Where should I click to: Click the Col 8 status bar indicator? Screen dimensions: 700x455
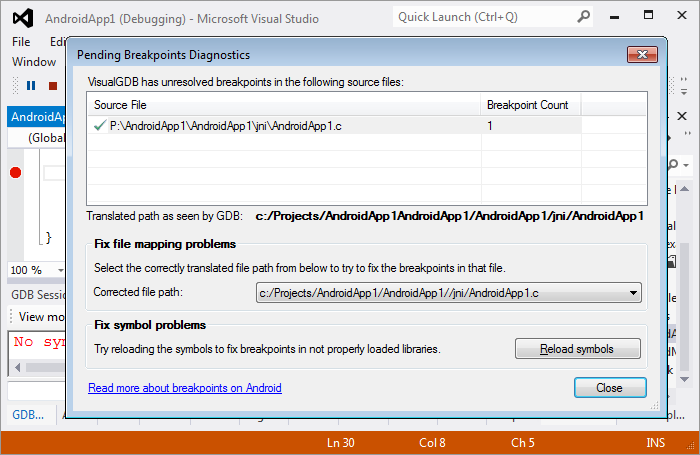pyautogui.click(x=432, y=442)
